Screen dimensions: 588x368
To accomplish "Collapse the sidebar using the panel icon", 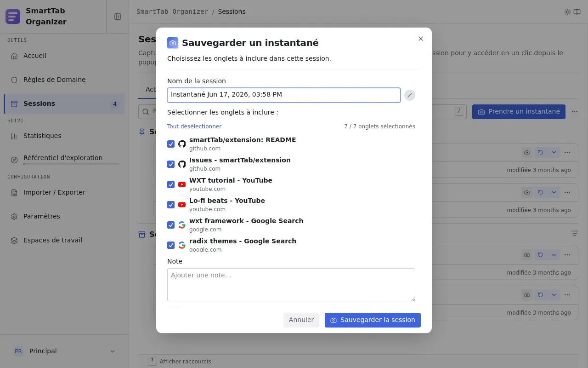I will 118,17.
